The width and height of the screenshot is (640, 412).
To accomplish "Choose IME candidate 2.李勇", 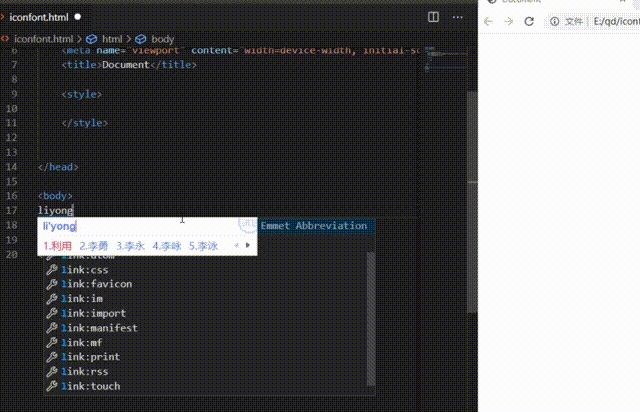I will (x=94, y=246).
